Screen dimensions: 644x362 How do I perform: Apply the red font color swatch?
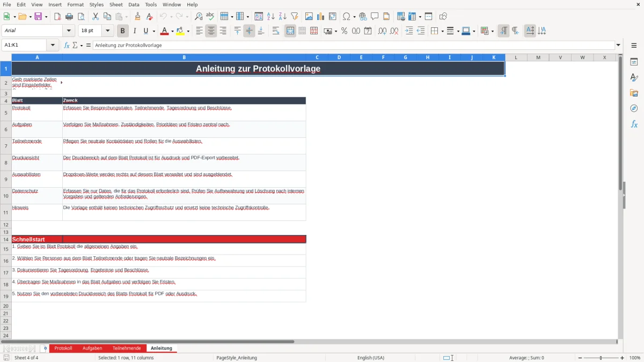tap(164, 31)
